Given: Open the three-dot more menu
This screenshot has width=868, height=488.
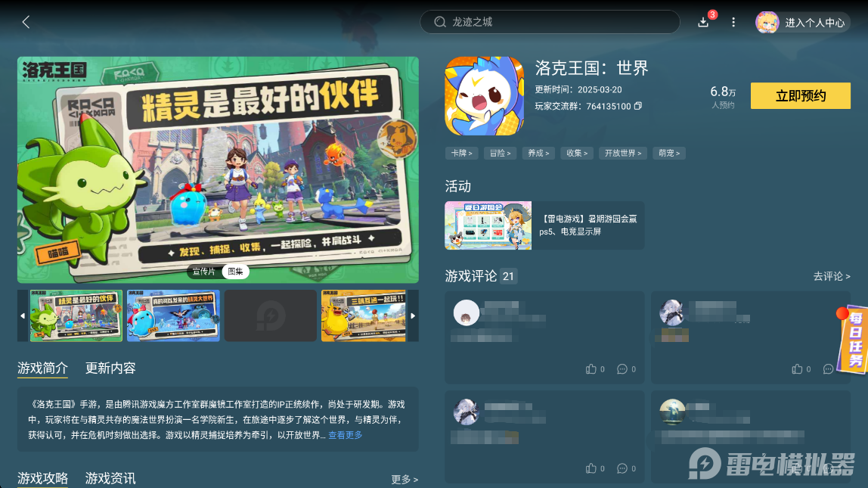Looking at the screenshot, I should point(733,22).
